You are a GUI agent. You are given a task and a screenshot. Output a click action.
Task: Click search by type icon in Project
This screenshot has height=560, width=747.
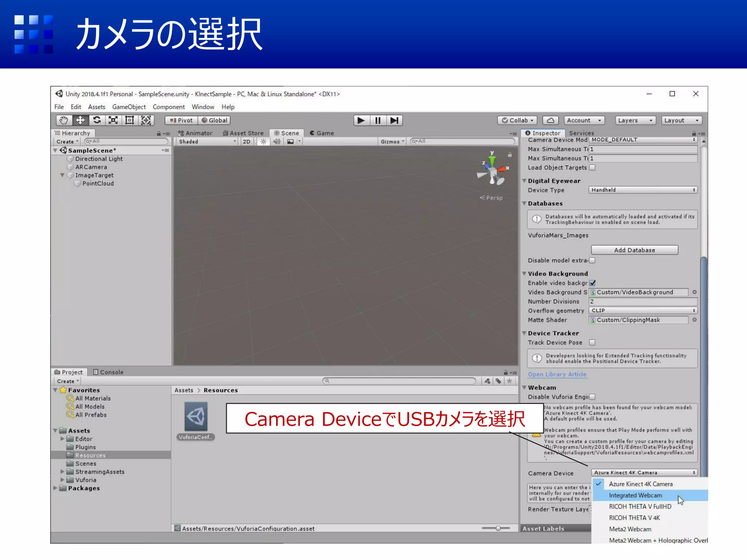tap(487, 381)
